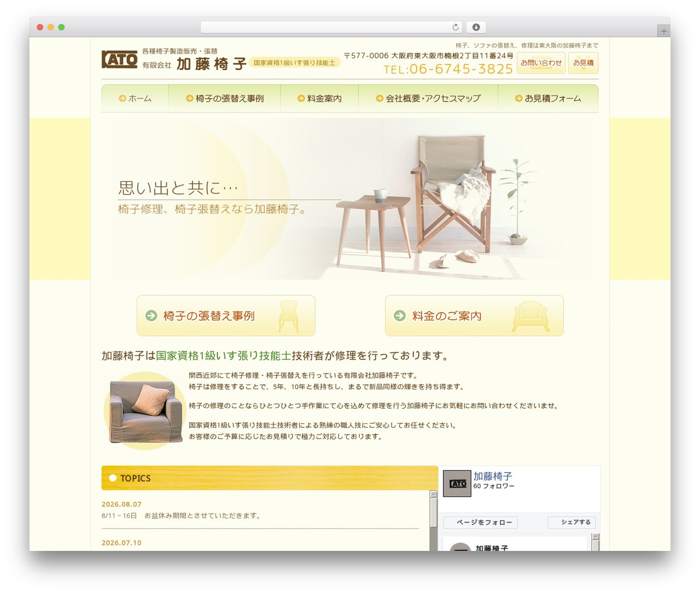Click the arrow icon beside 椅子の張替え事例 in navigation
Image resolution: width=700 pixels, height=593 pixels.
[x=190, y=98]
